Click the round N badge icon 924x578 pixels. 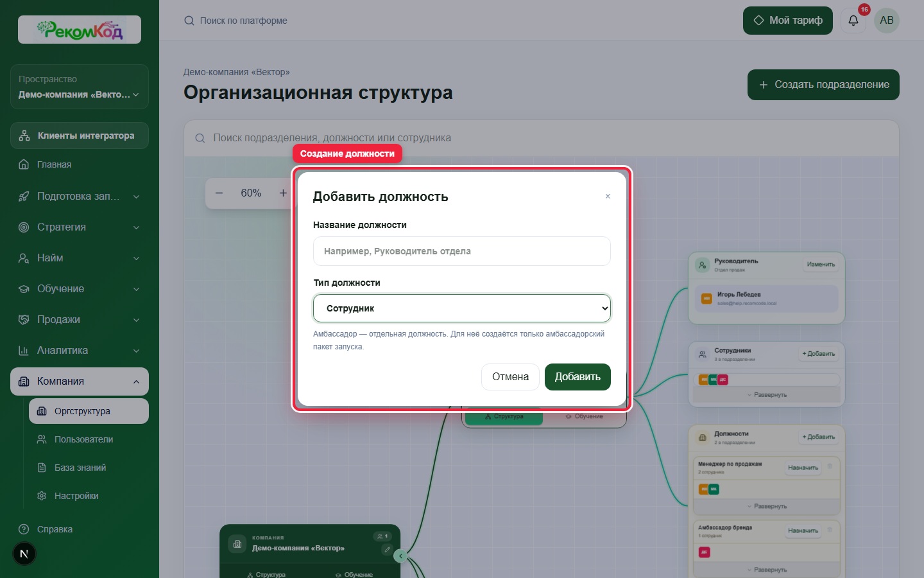pyautogui.click(x=24, y=554)
